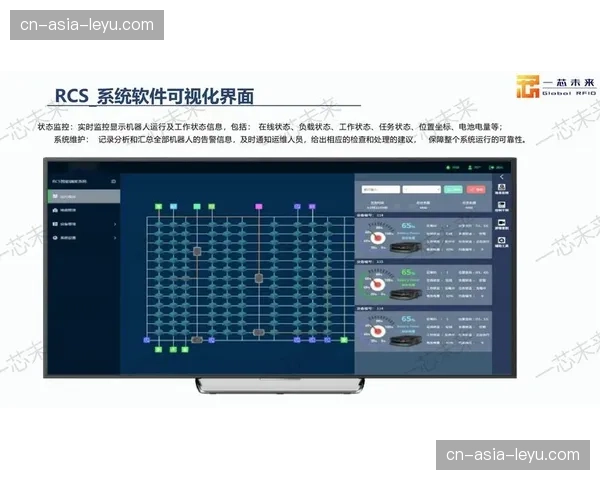Click the 65% value on bottom robot card
Viewport: 600px width, 480px height.
408,319
